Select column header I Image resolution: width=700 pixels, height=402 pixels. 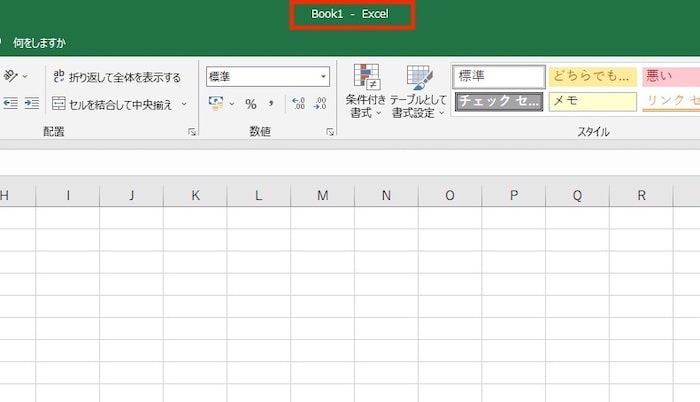pyautogui.click(x=68, y=195)
